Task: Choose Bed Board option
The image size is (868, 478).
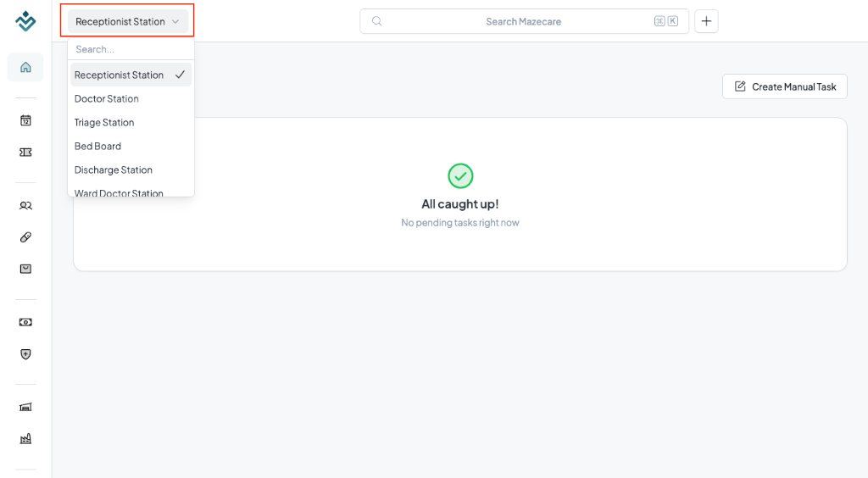Action: pos(131,146)
